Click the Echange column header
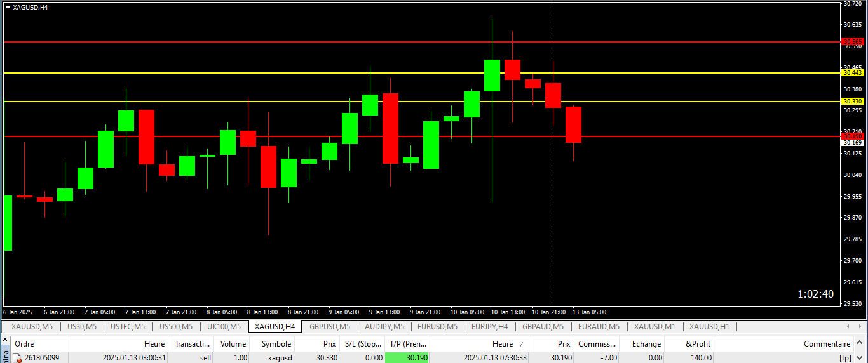868x363 pixels. tap(642, 344)
